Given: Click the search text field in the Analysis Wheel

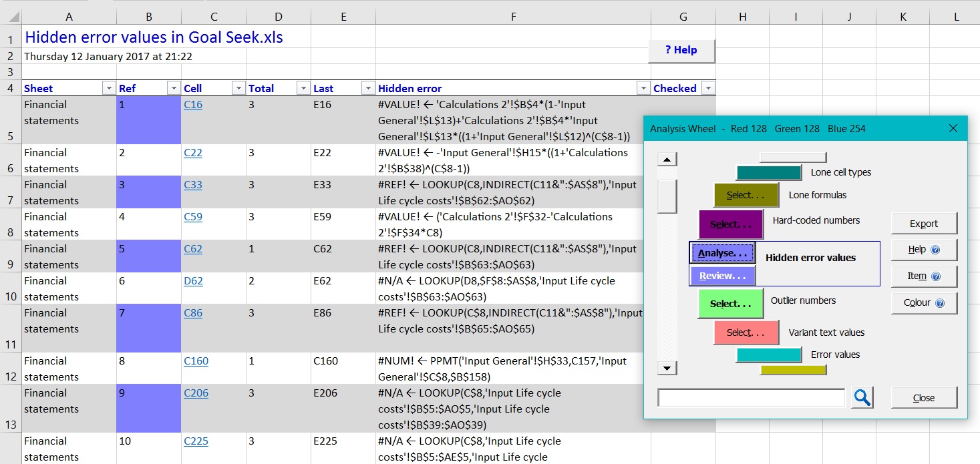Looking at the screenshot, I should pyautogui.click(x=752, y=398).
